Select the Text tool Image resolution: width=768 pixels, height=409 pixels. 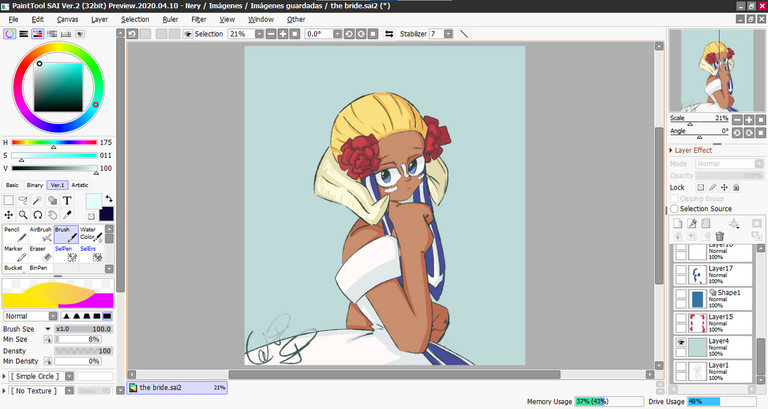[67, 200]
